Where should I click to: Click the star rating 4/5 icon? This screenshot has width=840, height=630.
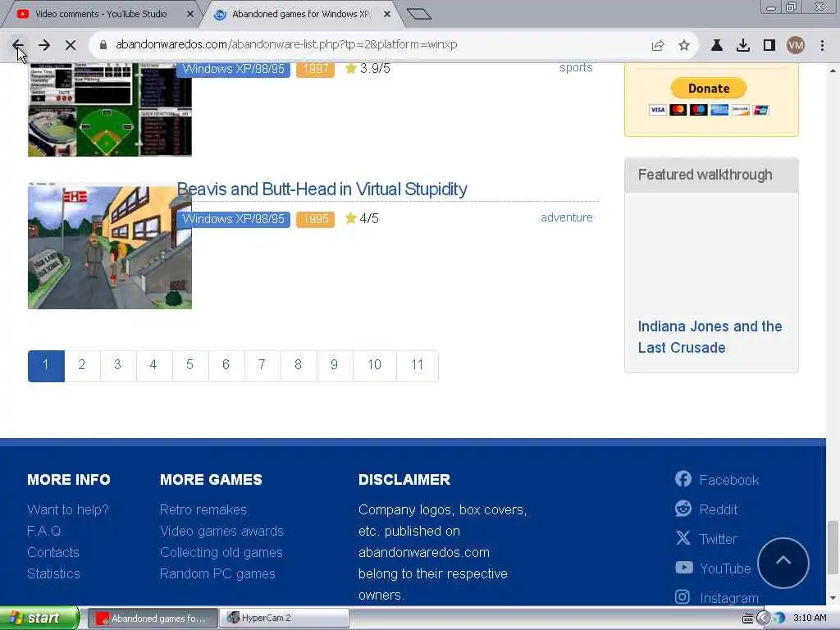[351, 218]
